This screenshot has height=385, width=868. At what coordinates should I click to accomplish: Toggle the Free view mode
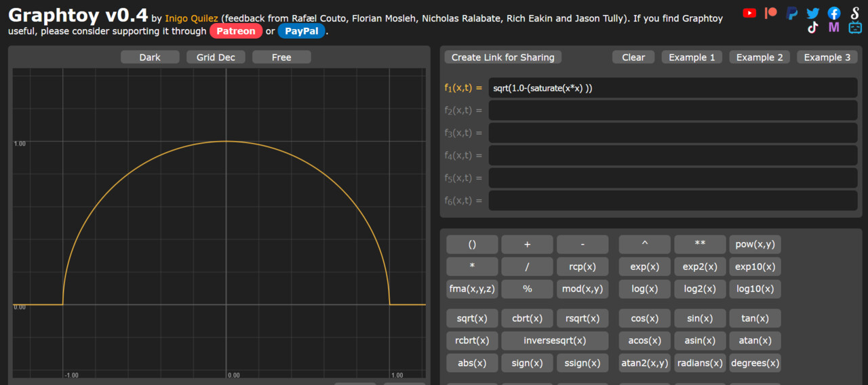pos(281,57)
